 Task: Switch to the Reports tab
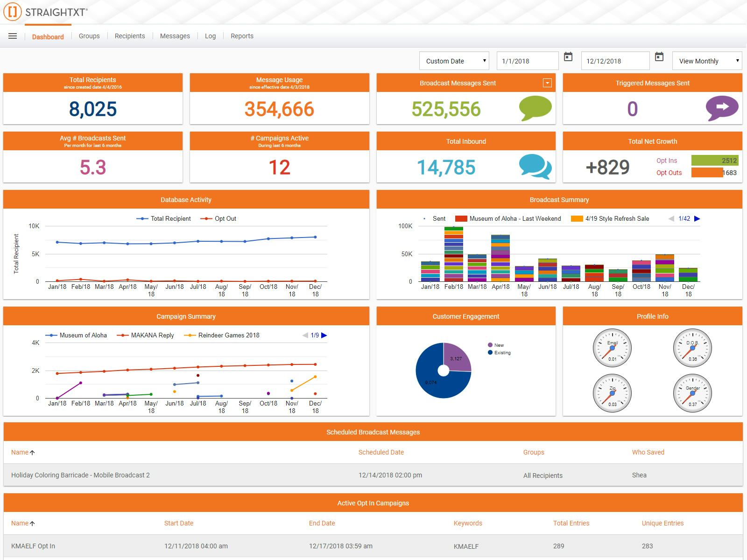(x=242, y=36)
